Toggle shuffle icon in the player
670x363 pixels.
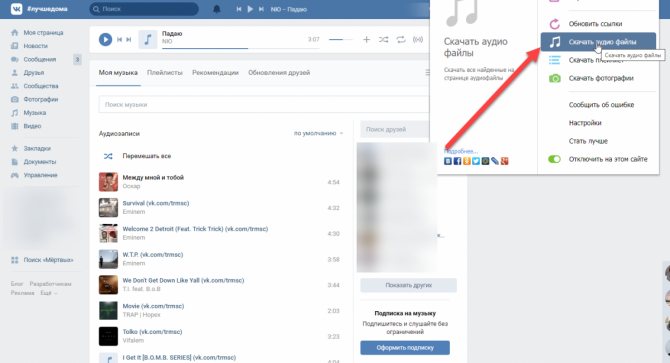[383, 40]
